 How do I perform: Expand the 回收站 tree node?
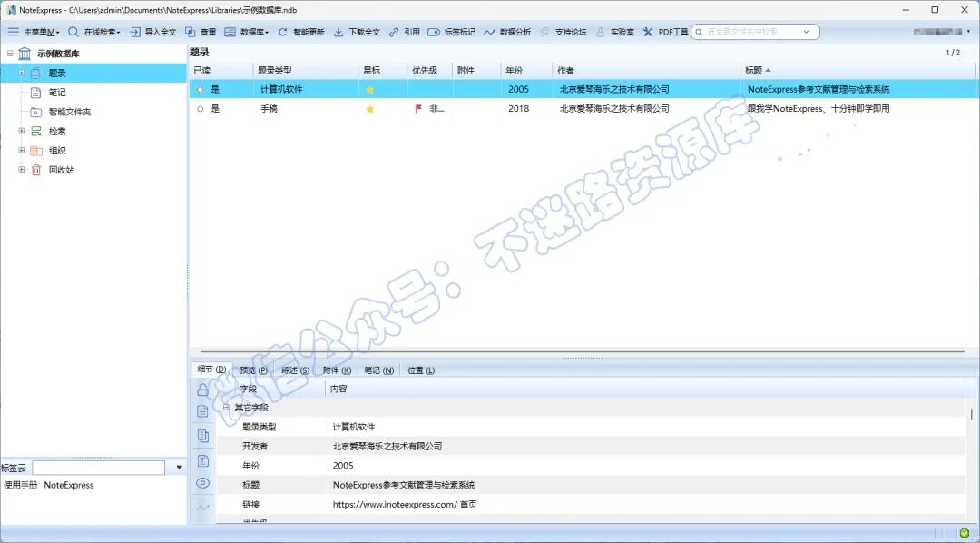(x=21, y=170)
